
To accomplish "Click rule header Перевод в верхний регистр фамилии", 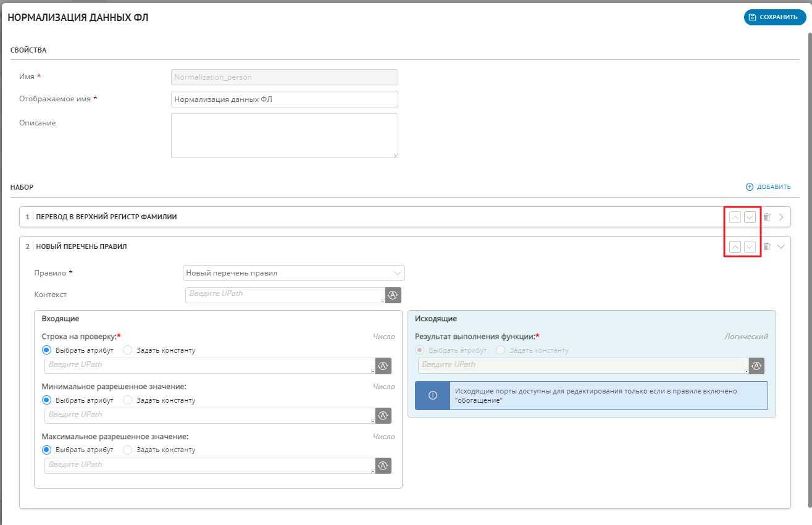I will [x=107, y=217].
